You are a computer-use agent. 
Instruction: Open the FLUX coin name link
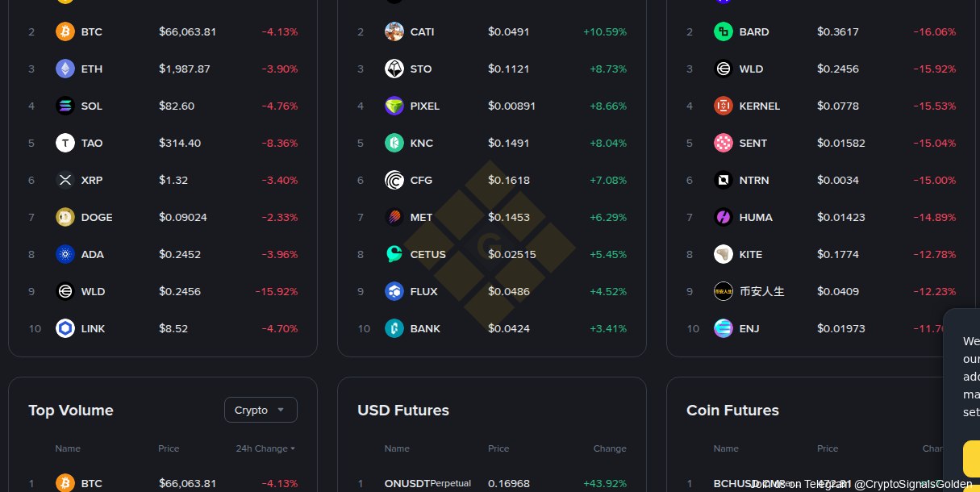pos(423,292)
